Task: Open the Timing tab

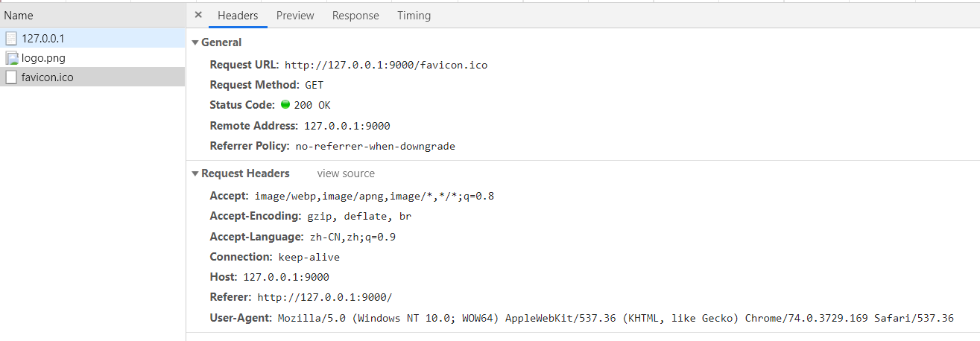Action: tap(414, 16)
